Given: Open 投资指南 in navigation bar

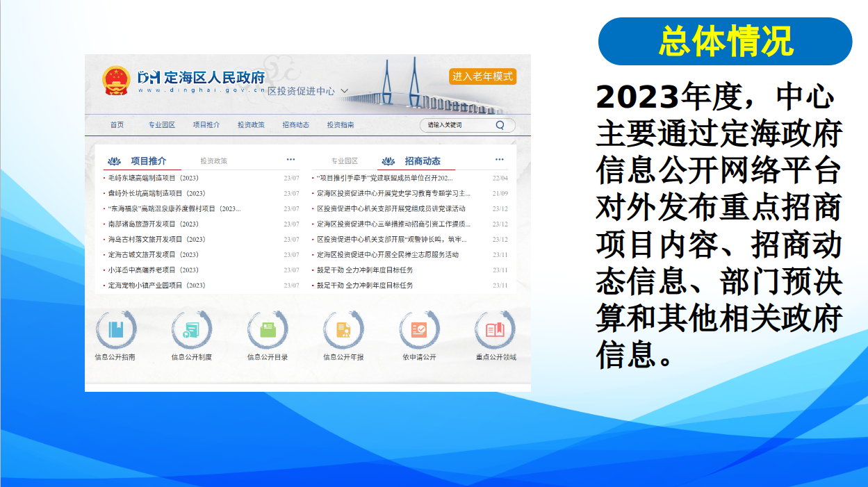Looking at the screenshot, I should click(341, 125).
